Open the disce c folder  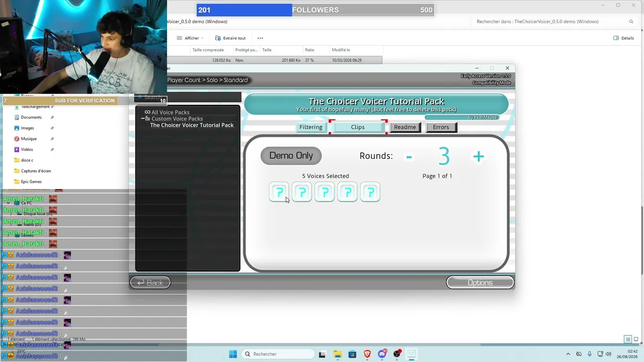(x=27, y=160)
